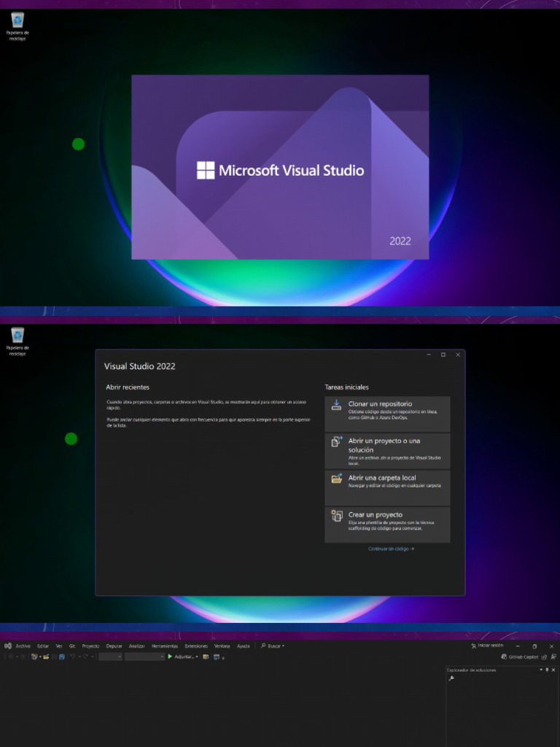Click the create project template icon

[x=337, y=515]
